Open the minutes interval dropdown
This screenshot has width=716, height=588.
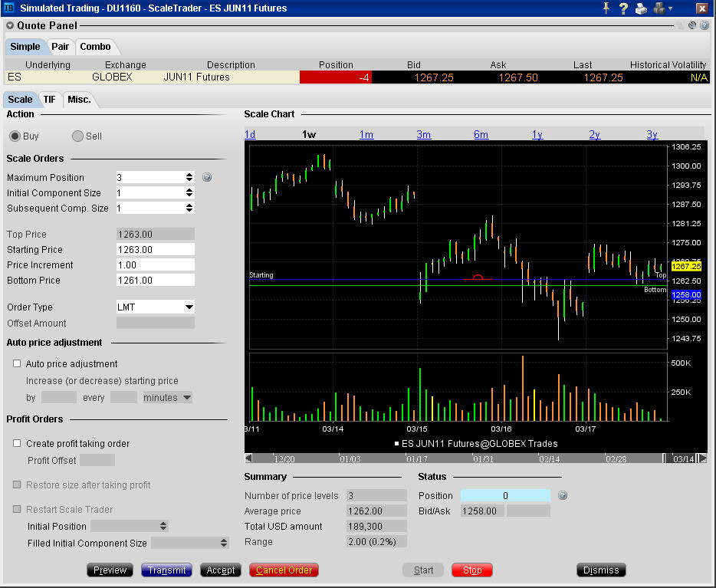[187, 398]
